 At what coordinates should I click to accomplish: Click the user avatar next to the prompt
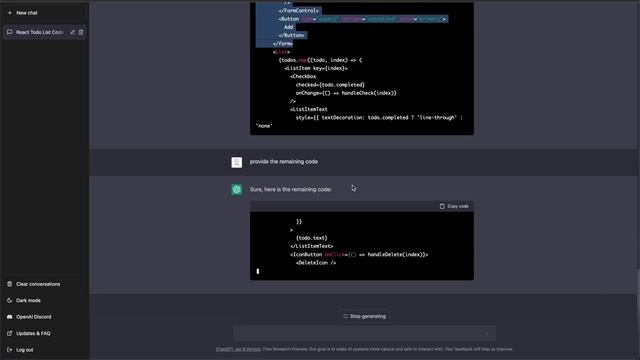[237, 162]
